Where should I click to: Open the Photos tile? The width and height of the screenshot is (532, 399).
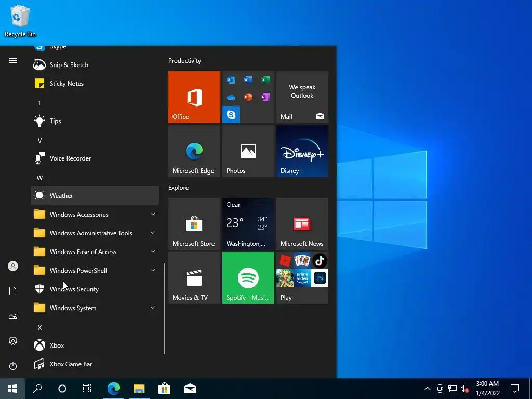coord(248,151)
